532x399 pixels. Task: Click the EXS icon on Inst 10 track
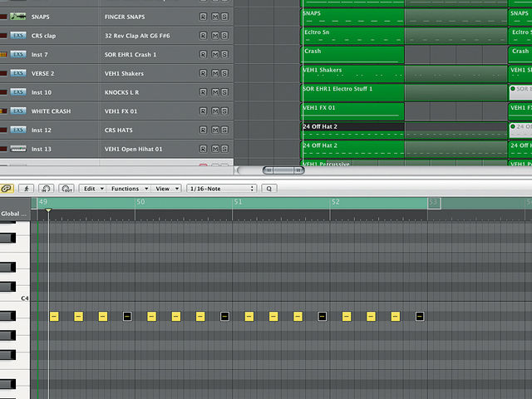click(x=18, y=92)
